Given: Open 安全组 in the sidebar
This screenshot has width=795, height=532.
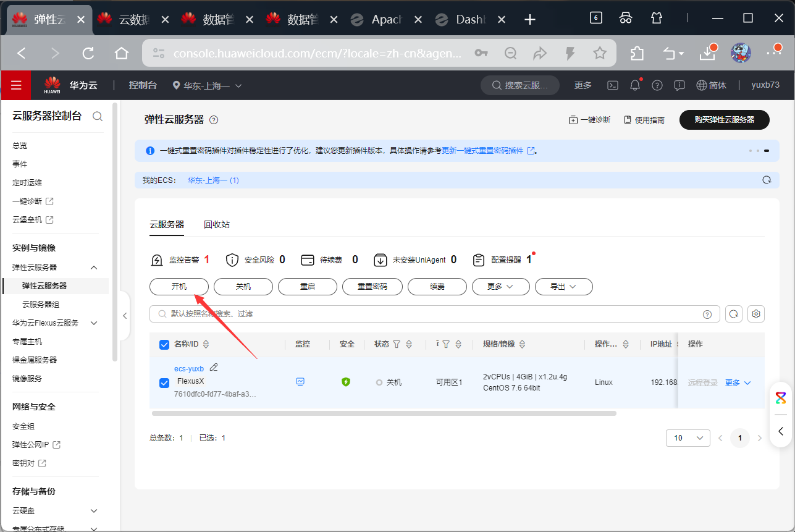Looking at the screenshot, I should 23,426.
